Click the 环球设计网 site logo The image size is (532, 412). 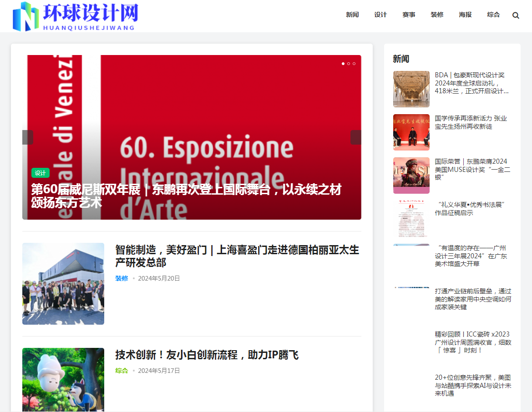pyautogui.click(x=76, y=16)
